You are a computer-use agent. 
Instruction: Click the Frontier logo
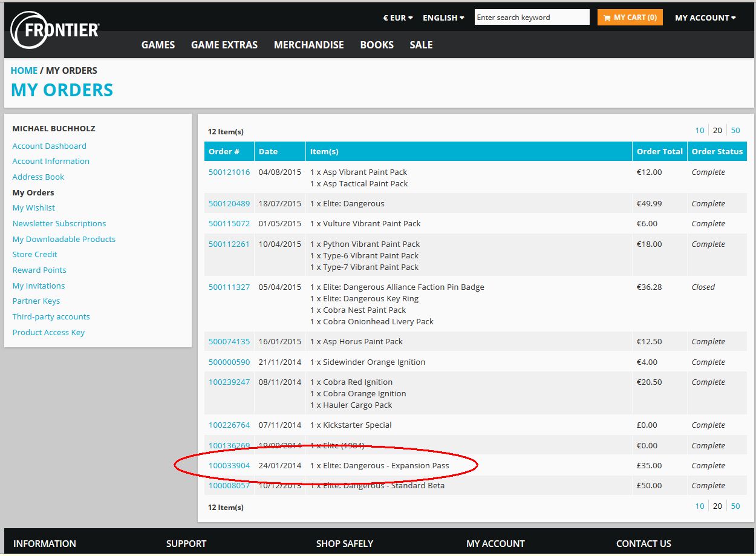tap(55, 30)
